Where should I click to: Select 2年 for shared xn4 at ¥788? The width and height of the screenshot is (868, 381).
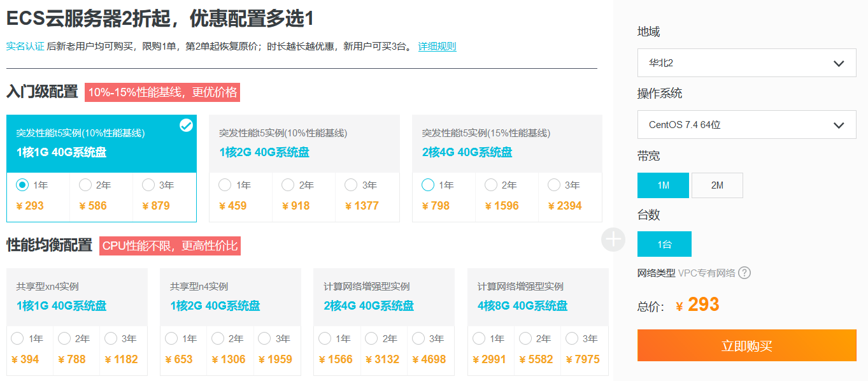[x=64, y=338]
